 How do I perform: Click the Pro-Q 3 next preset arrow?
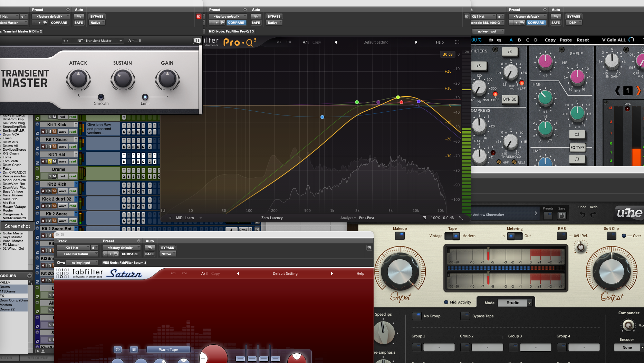click(x=416, y=42)
